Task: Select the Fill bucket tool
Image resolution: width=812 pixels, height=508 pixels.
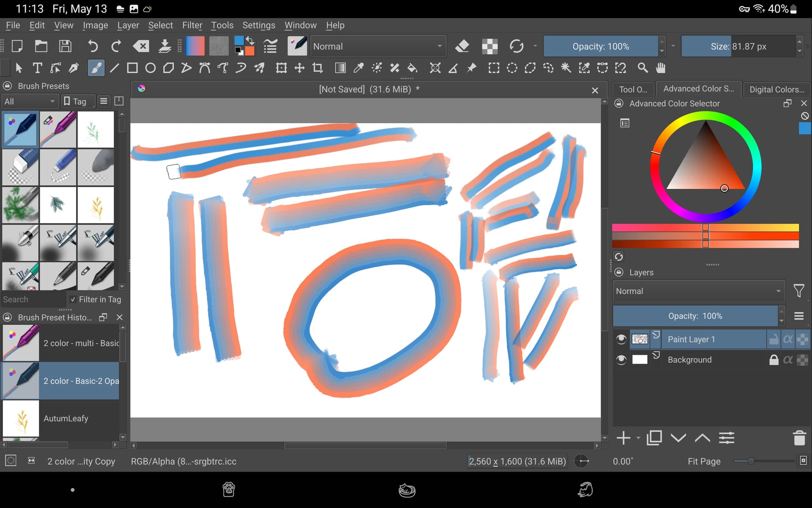Action: point(412,68)
